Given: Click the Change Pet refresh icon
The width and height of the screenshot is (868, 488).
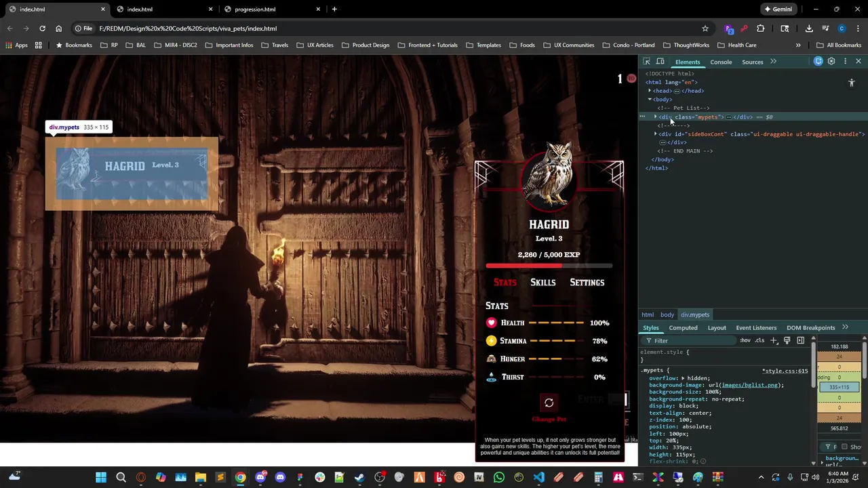Looking at the screenshot, I should coord(549,403).
